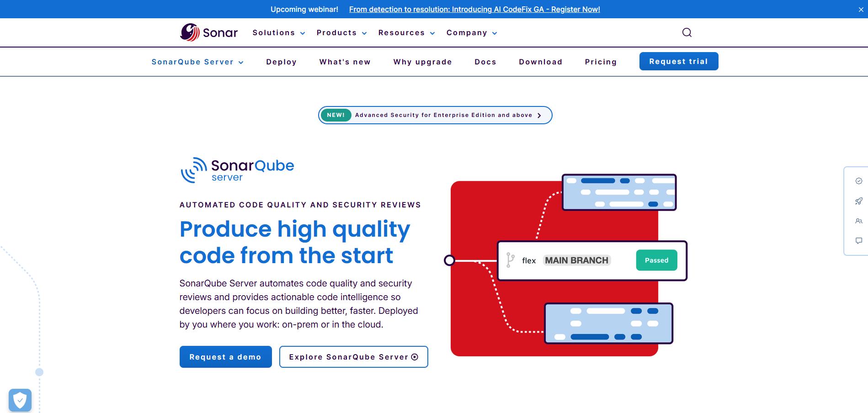Expand the Solutions menu

[279, 33]
